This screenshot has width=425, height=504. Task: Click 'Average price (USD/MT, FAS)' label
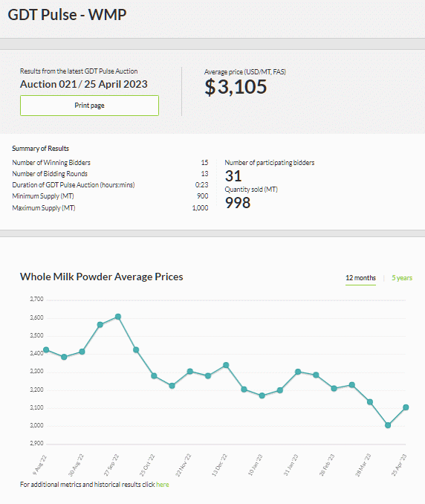[245, 72]
